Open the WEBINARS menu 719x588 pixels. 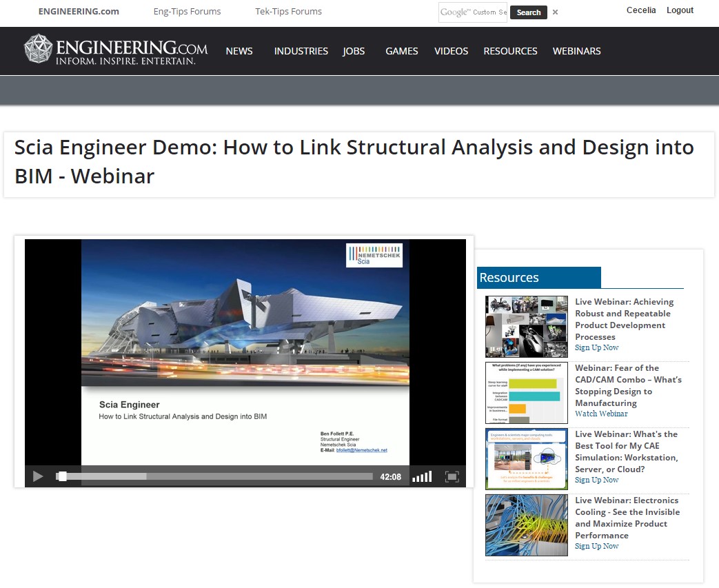tap(576, 51)
